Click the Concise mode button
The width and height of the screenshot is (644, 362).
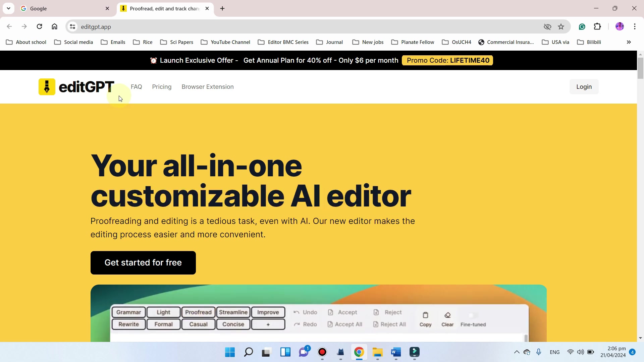[x=233, y=324]
